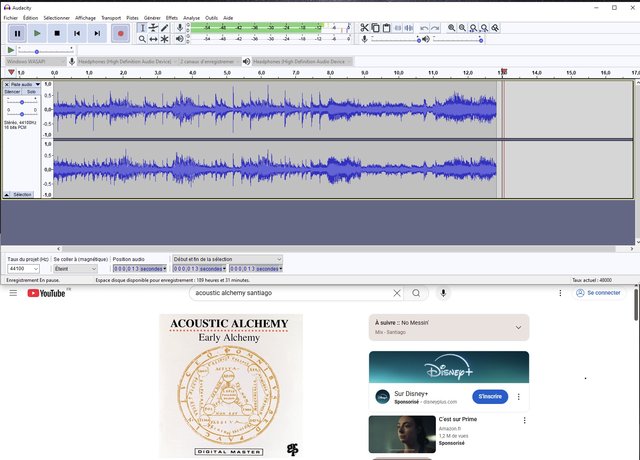Click the Trim audio icon
640x460 pixels.
coord(398,28)
